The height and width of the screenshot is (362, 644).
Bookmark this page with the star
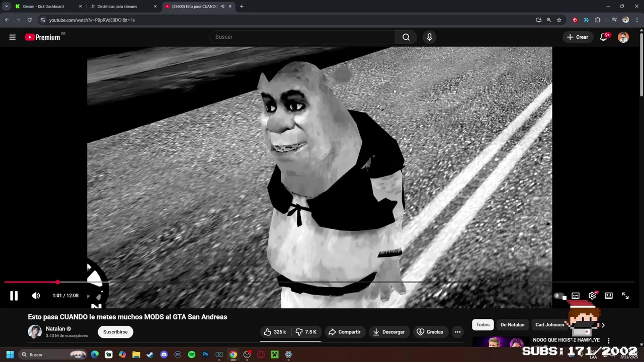point(559,20)
